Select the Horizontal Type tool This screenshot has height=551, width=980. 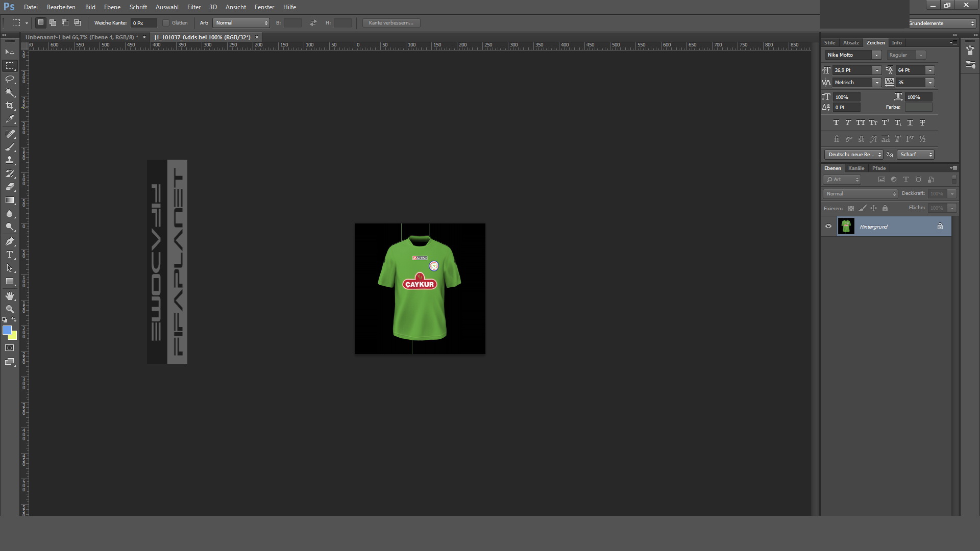10,255
